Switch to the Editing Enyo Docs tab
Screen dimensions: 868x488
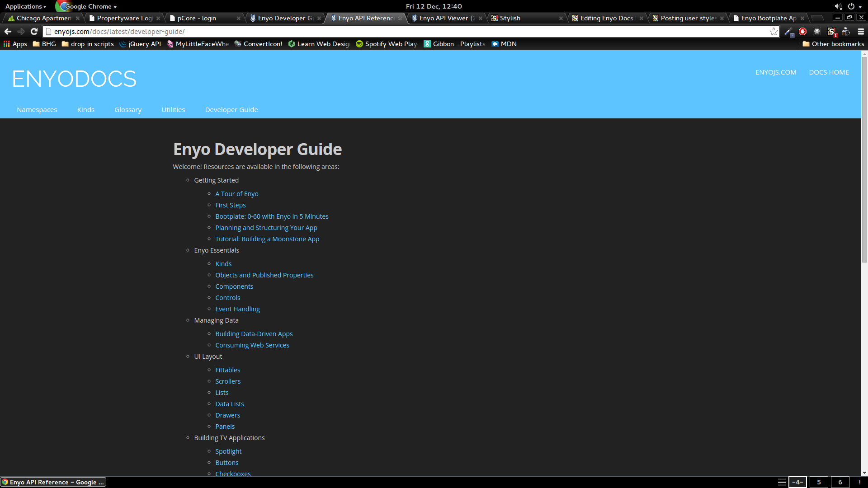[608, 18]
